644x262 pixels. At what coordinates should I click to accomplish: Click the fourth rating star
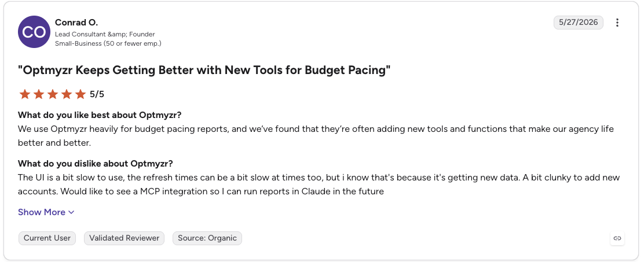(67, 94)
